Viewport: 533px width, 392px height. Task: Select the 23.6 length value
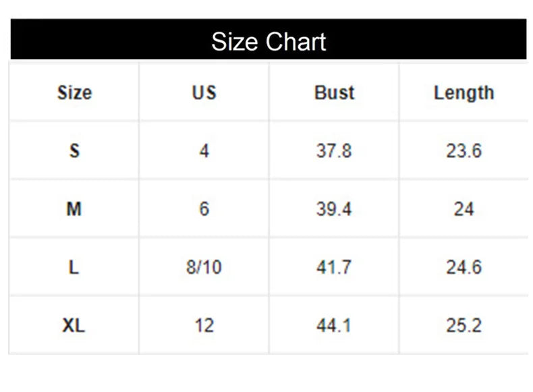[x=464, y=150]
